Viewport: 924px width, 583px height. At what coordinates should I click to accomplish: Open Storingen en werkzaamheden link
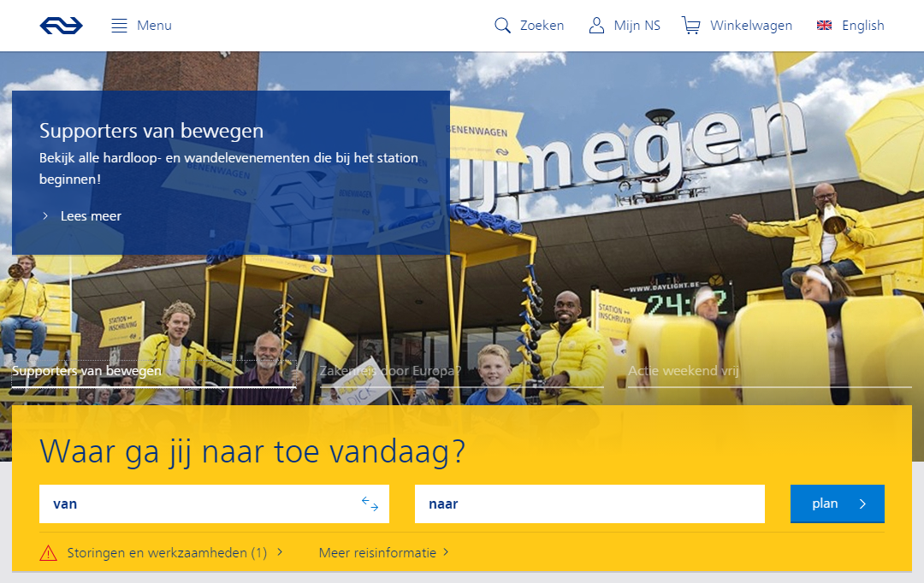168,553
